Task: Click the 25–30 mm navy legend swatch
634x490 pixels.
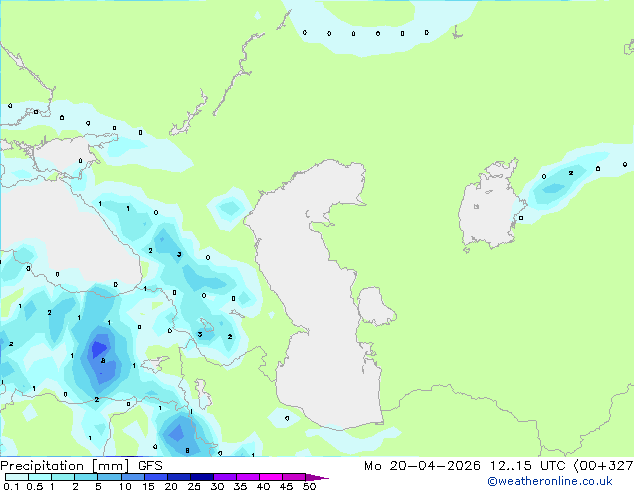Action: (202, 477)
